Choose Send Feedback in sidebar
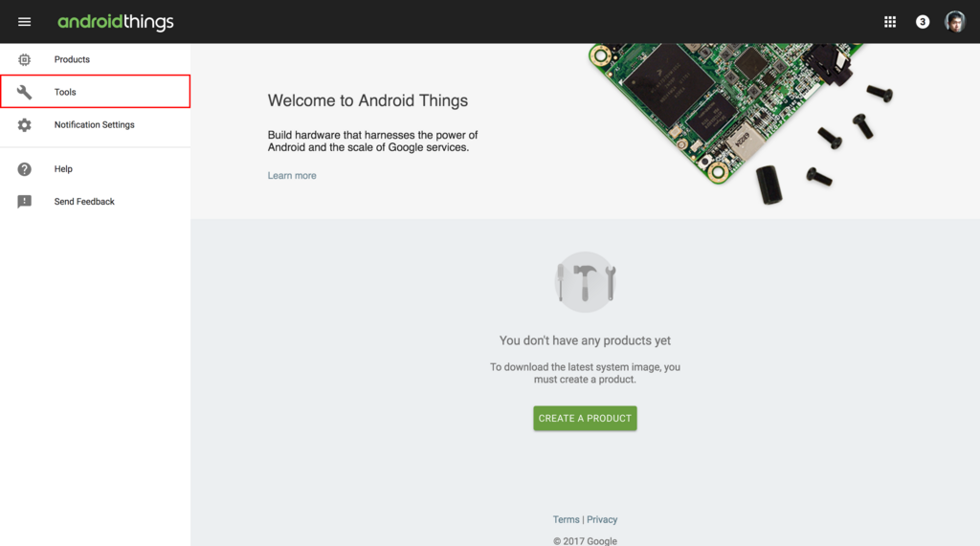The height and width of the screenshot is (546, 980). (95, 202)
